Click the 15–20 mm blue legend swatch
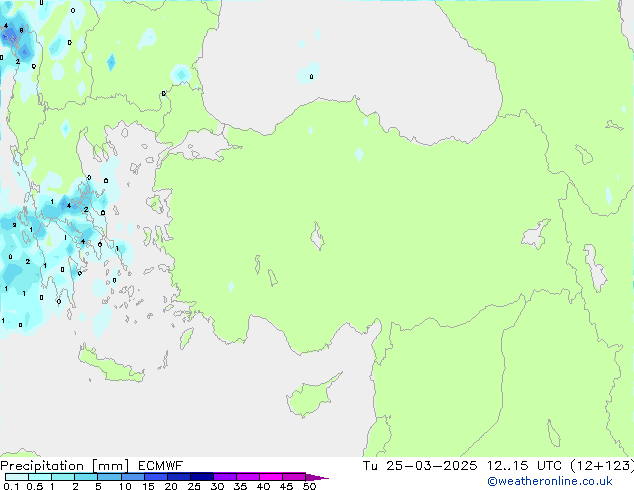The height and width of the screenshot is (490, 634). tap(156, 477)
